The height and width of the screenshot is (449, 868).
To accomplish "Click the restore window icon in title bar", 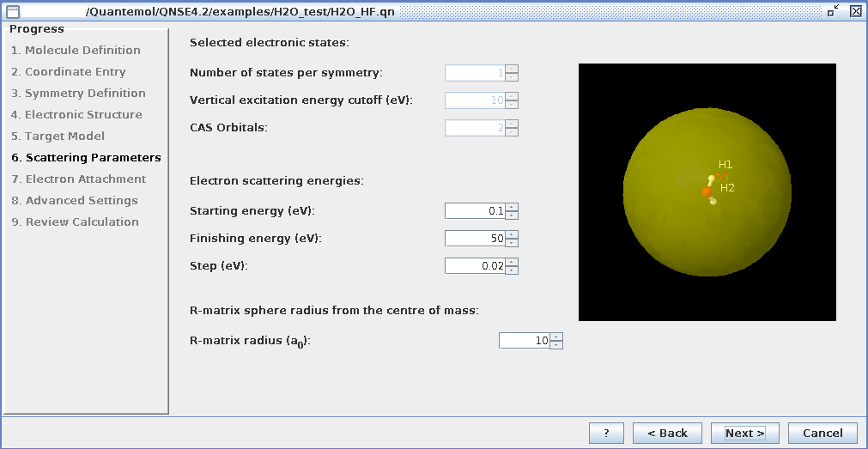I will [x=833, y=11].
